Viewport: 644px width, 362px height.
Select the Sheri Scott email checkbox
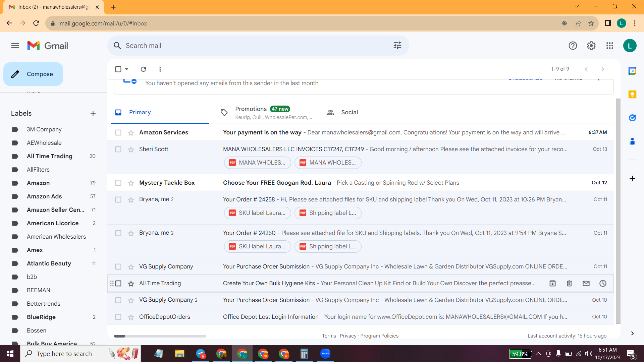tap(118, 149)
